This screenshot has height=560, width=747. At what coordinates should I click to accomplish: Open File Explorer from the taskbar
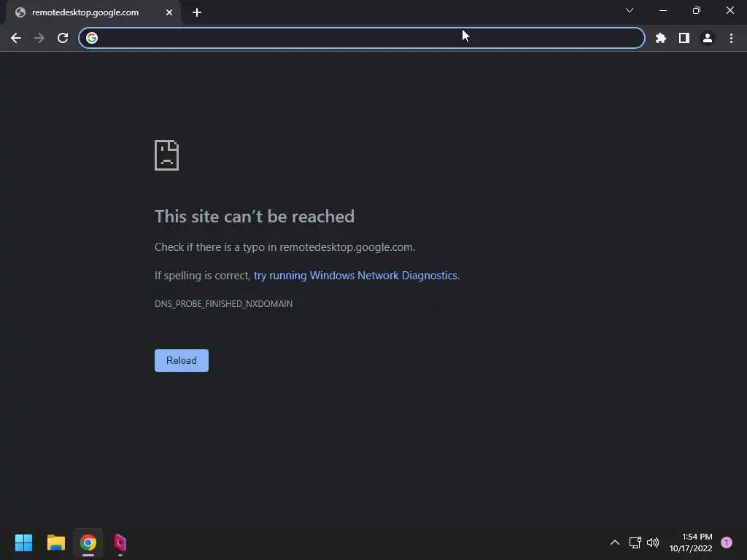click(x=55, y=542)
